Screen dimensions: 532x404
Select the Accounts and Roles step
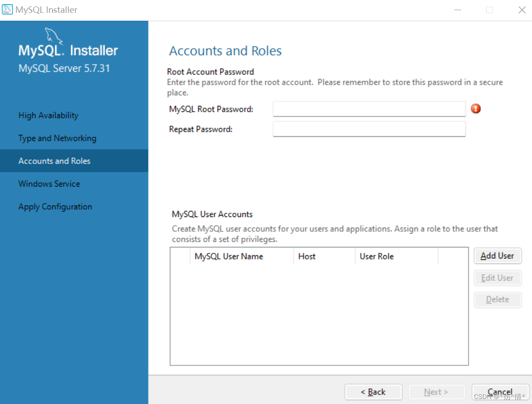(74, 161)
